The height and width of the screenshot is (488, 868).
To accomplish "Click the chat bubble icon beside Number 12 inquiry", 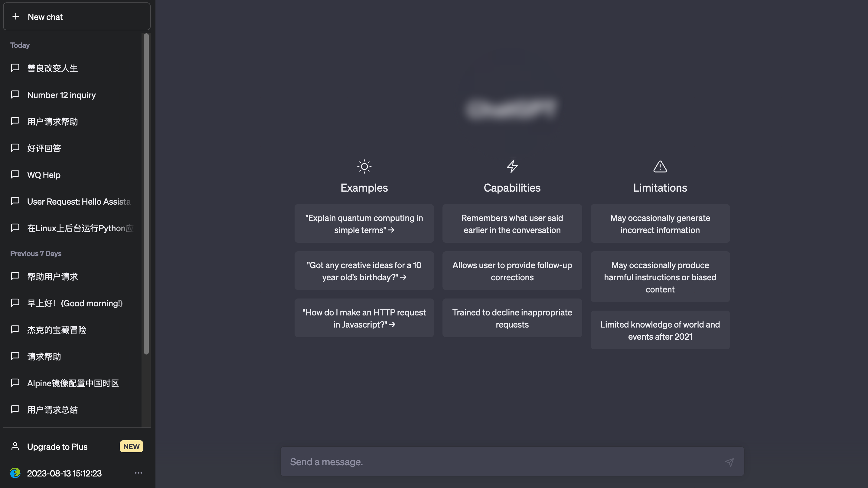I will (15, 94).
